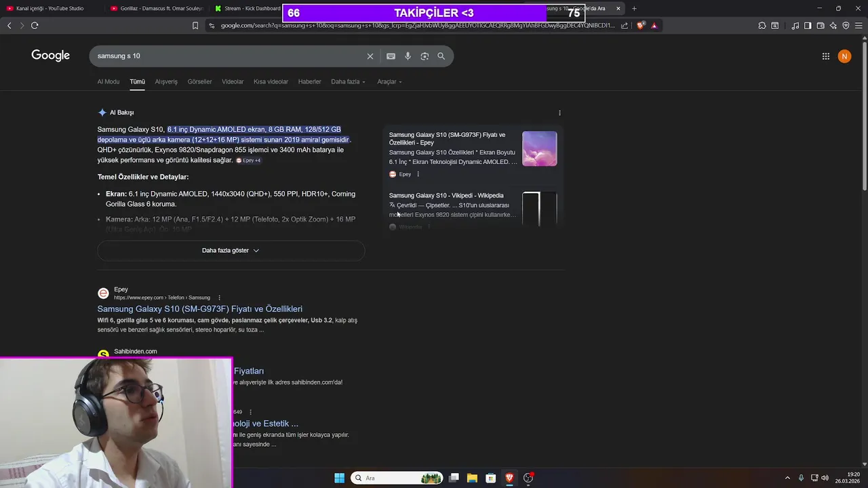Switch to the Alışveriş tab
The image size is (868, 488).
point(166,82)
